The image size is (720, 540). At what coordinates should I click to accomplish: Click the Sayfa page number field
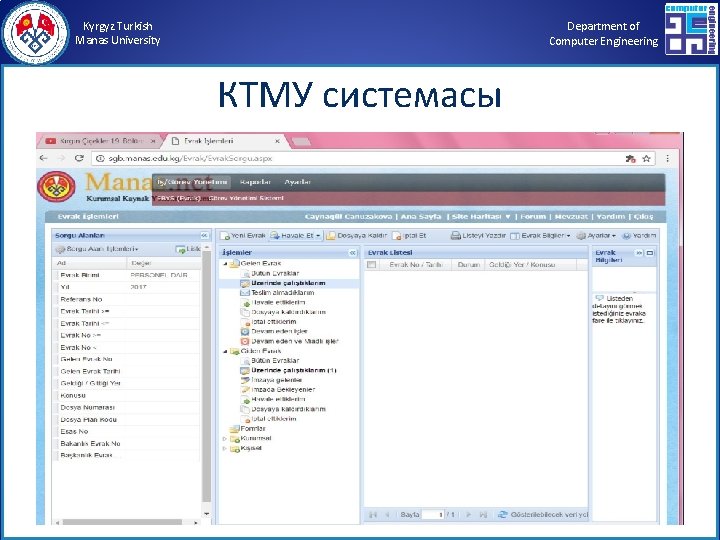point(433,515)
